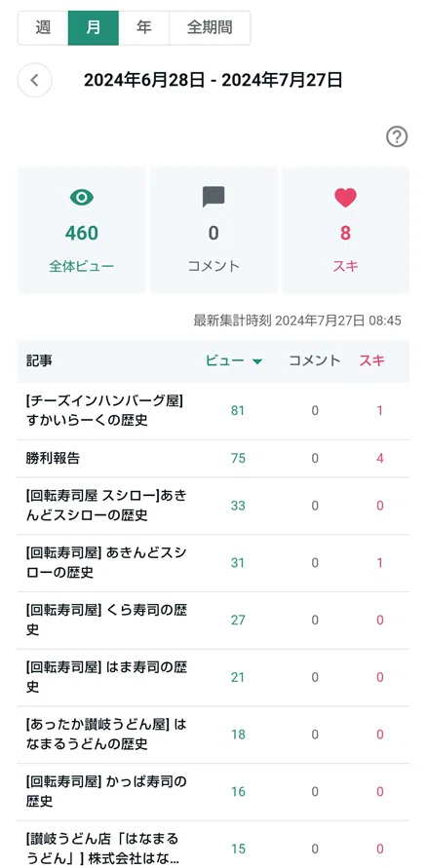Toggle sort arrow next to ビュー header

tap(257, 361)
